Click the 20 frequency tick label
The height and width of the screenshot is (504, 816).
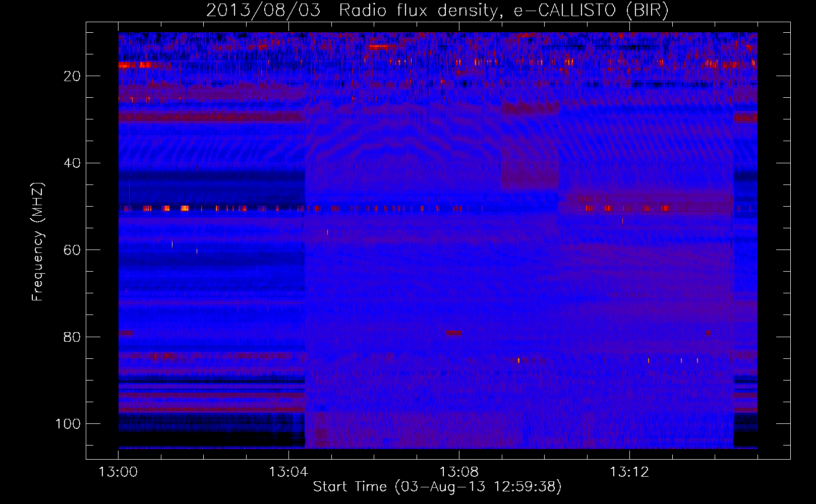[x=72, y=77]
